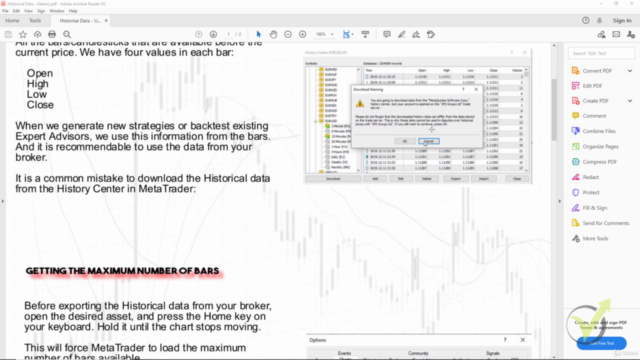Open the Help menu
Screen dimensions: 640x360
pos(73,11)
